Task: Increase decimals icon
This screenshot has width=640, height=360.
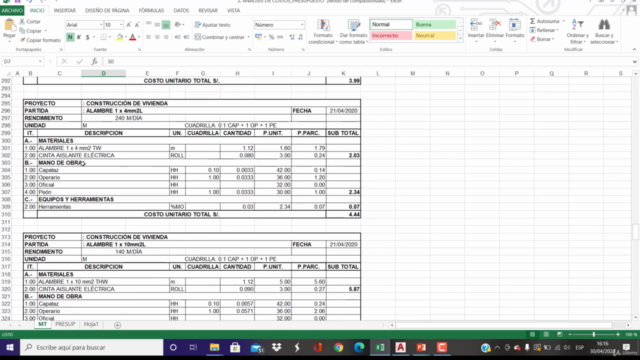Action: tap(292, 37)
